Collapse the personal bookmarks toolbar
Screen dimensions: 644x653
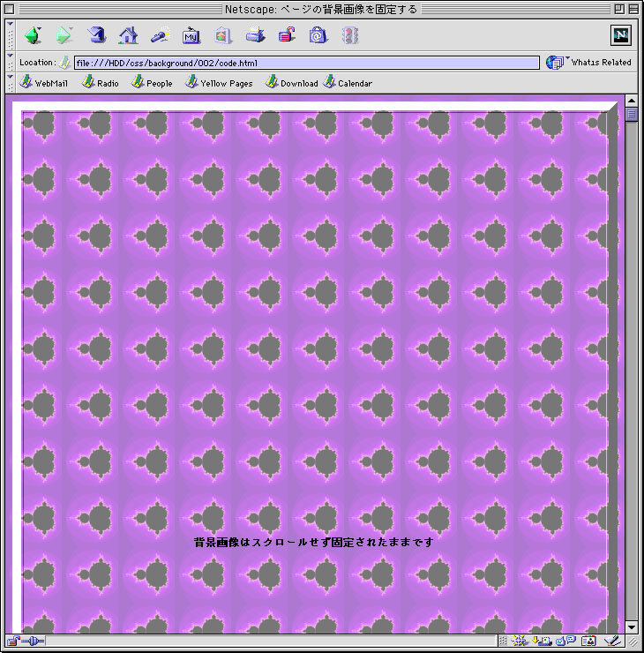point(10,83)
